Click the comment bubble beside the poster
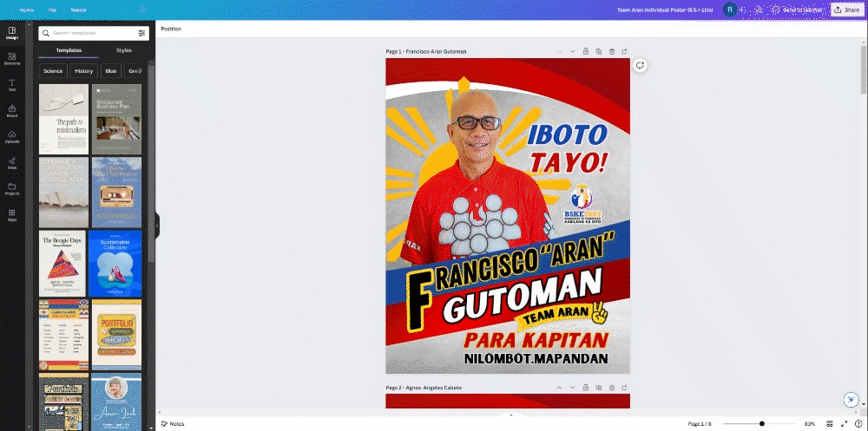 (640, 65)
